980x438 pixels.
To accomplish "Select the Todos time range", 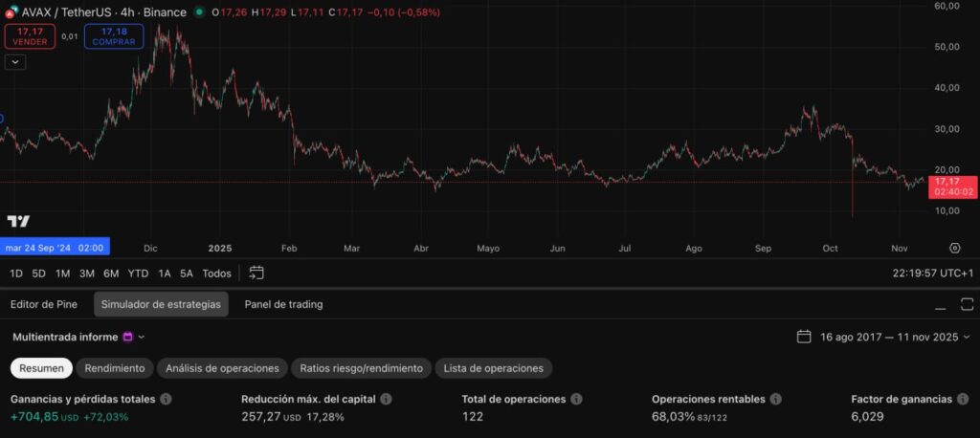I will point(216,274).
